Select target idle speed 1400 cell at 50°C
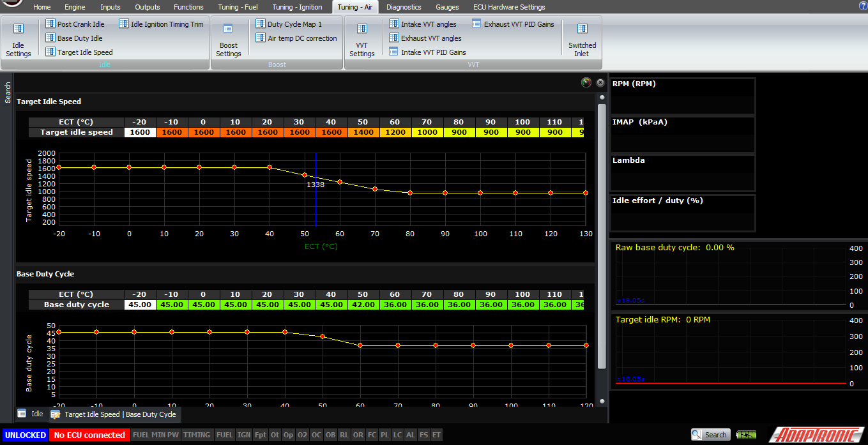The image size is (868, 445). (x=363, y=132)
